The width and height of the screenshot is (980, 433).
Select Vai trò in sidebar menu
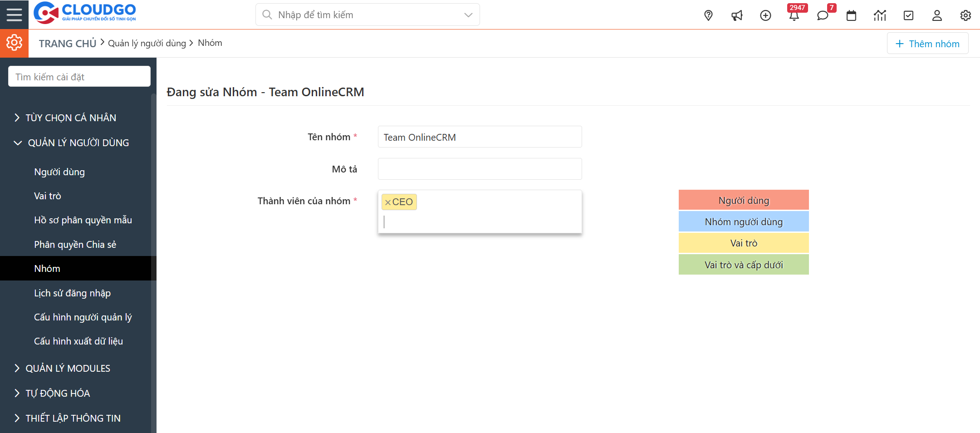click(48, 196)
